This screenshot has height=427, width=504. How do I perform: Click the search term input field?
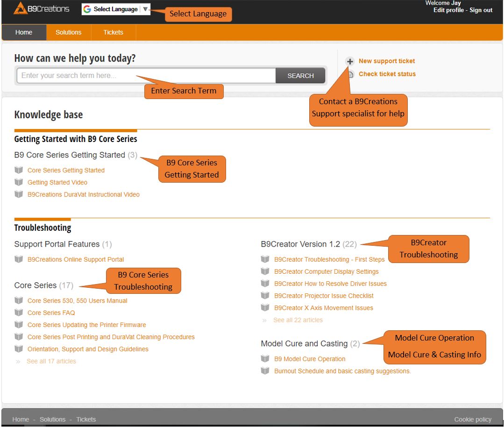146,76
